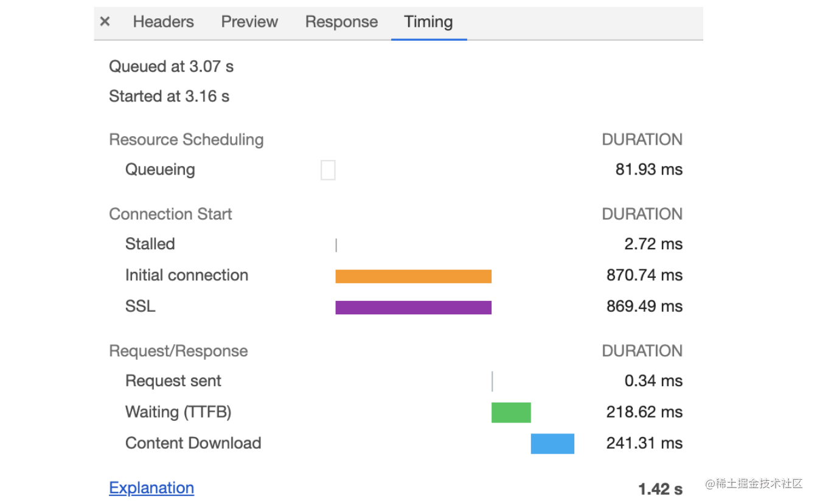Click the Initial connection 870.74 ms value
Screen dimensions: 817x504
coord(644,275)
